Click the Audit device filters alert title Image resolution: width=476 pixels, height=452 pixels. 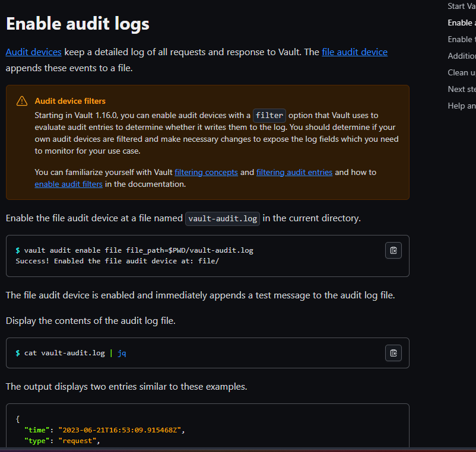click(70, 101)
